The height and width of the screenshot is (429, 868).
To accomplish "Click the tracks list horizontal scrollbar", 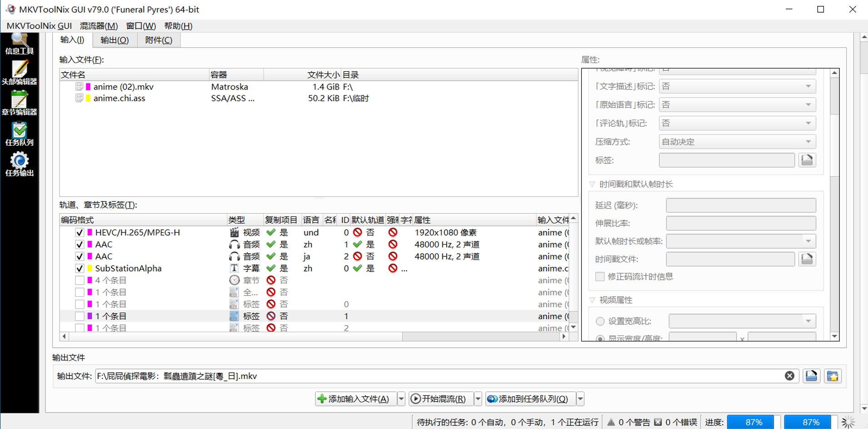I will (x=314, y=337).
